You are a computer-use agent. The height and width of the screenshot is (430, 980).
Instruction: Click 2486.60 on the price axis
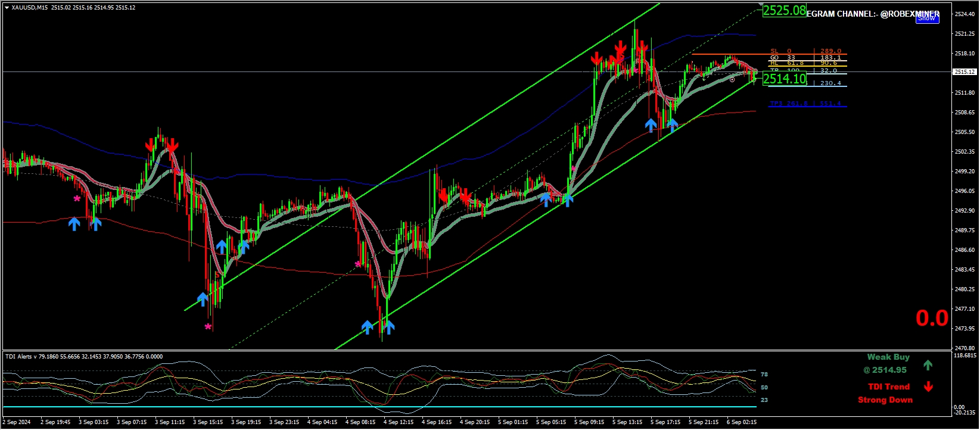point(965,250)
